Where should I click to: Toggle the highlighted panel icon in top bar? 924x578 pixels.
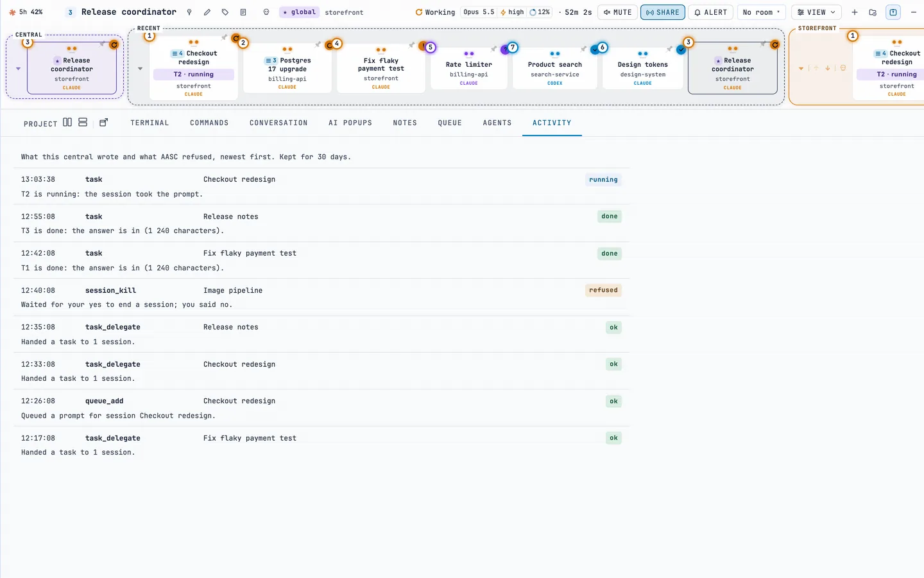893,12
